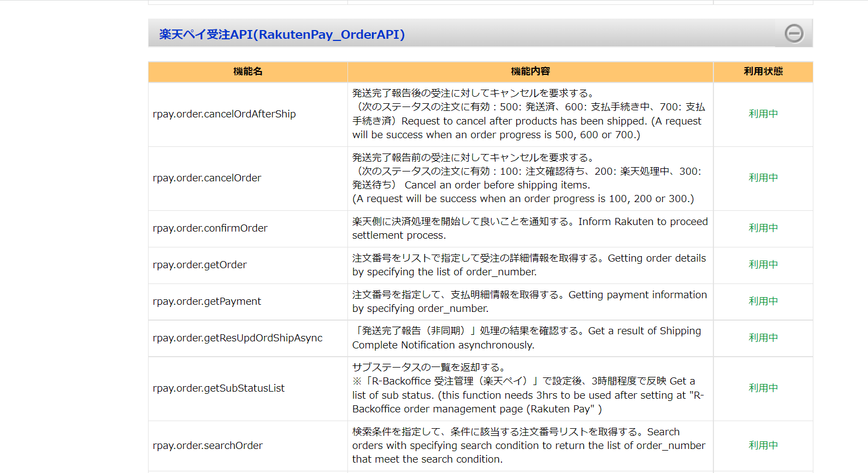
Task: Click the getOrder description 'Getting order details'
Action: [529, 265]
